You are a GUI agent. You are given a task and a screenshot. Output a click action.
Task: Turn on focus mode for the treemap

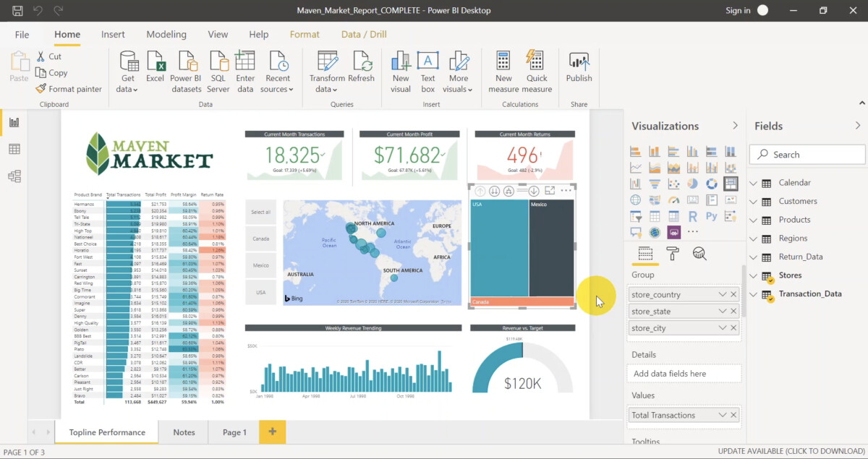click(550, 191)
